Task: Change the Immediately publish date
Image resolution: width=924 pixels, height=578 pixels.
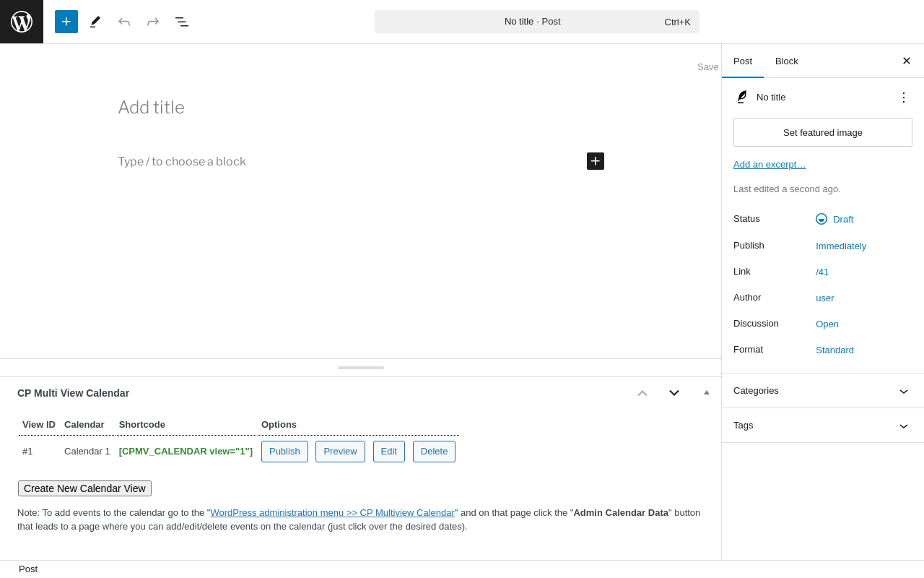Action: coord(841,246)
